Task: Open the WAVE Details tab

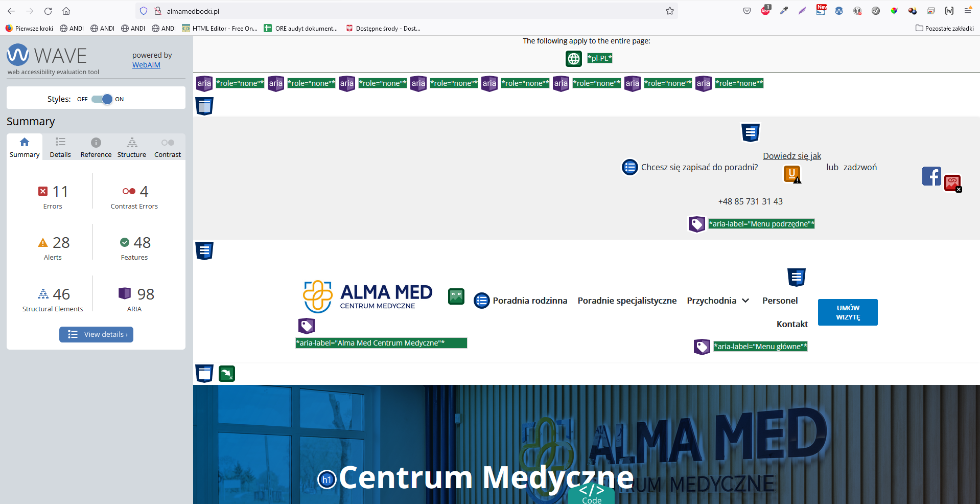Action: [60, 148]
